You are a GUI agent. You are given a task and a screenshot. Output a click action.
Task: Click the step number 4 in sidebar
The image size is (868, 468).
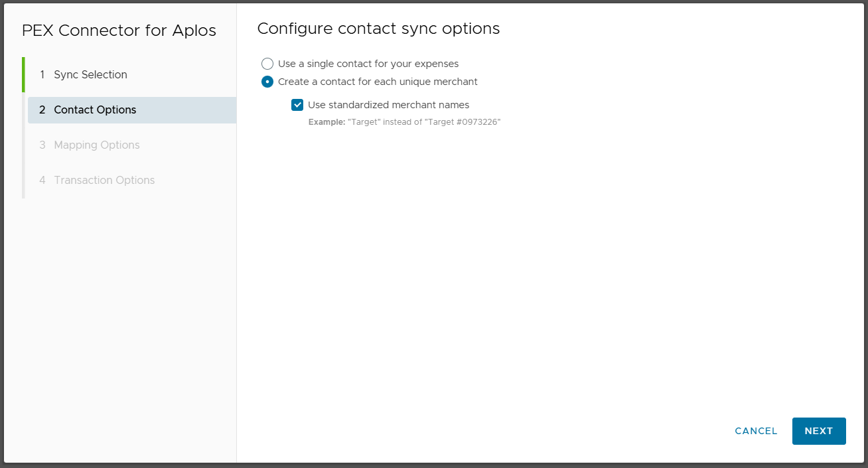pos(42,180)
